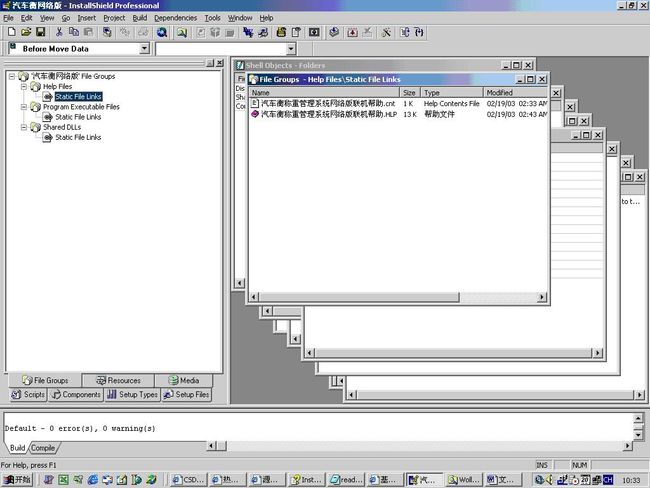Open the Tools menu

tap(212, 18)
